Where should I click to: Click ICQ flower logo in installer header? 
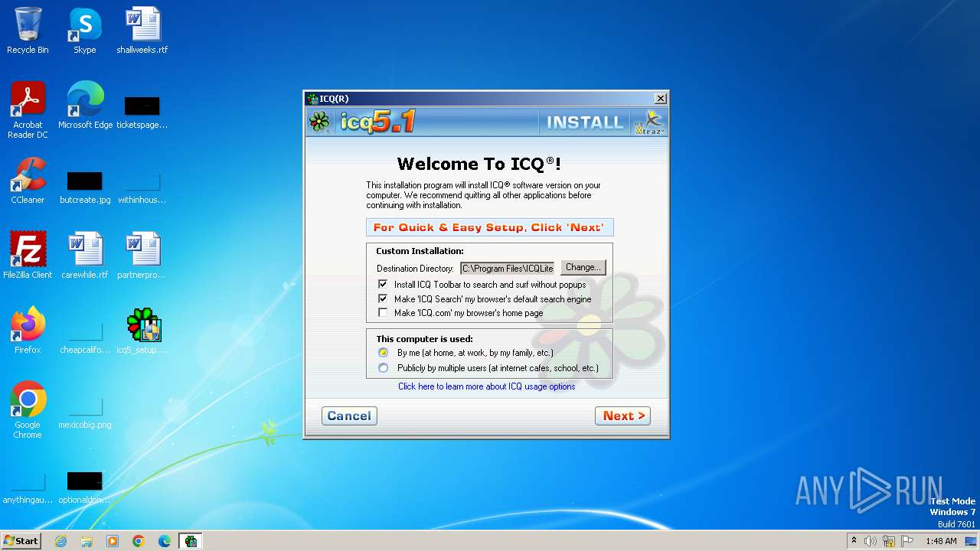319,122
